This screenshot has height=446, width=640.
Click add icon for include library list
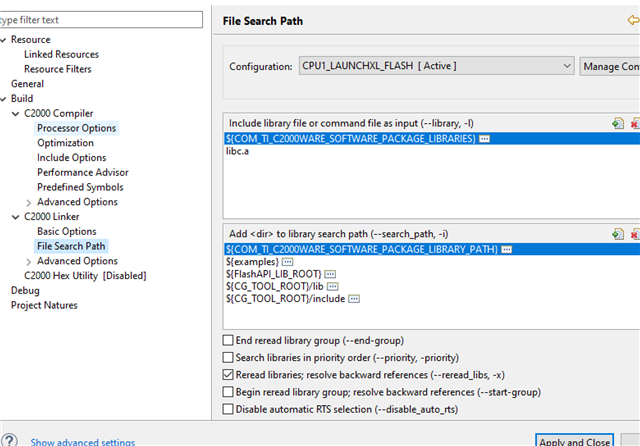[619, 123]
